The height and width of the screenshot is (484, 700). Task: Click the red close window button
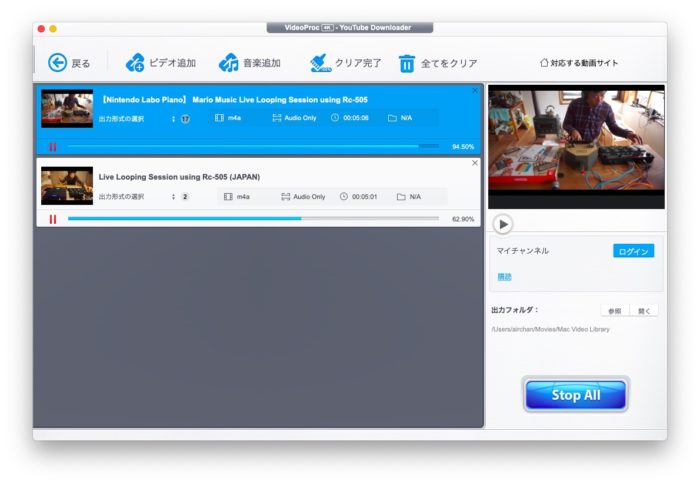point(41,29)
